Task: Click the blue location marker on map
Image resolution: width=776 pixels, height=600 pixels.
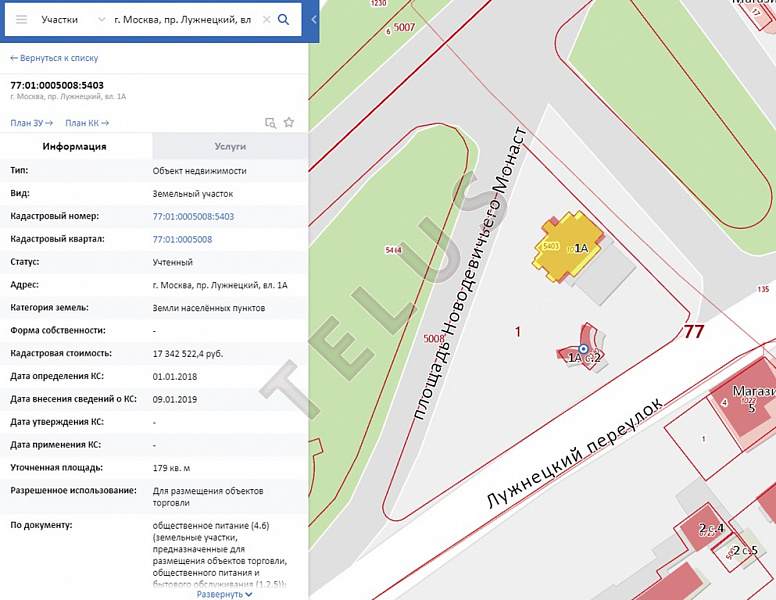Action: pos(583,349)
